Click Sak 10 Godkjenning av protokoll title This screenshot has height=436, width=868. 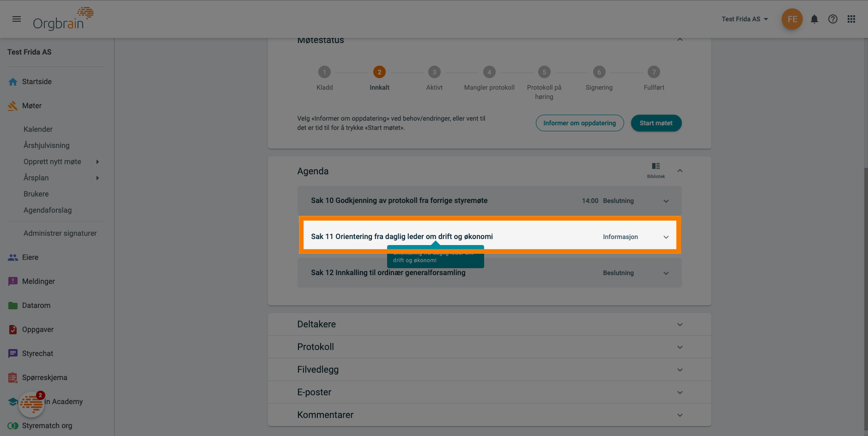tap(399, 201)
